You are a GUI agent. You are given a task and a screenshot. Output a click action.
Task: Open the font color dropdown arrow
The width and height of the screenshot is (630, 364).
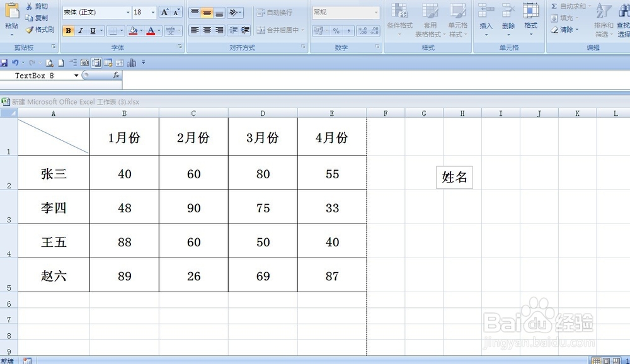[159, 30]
